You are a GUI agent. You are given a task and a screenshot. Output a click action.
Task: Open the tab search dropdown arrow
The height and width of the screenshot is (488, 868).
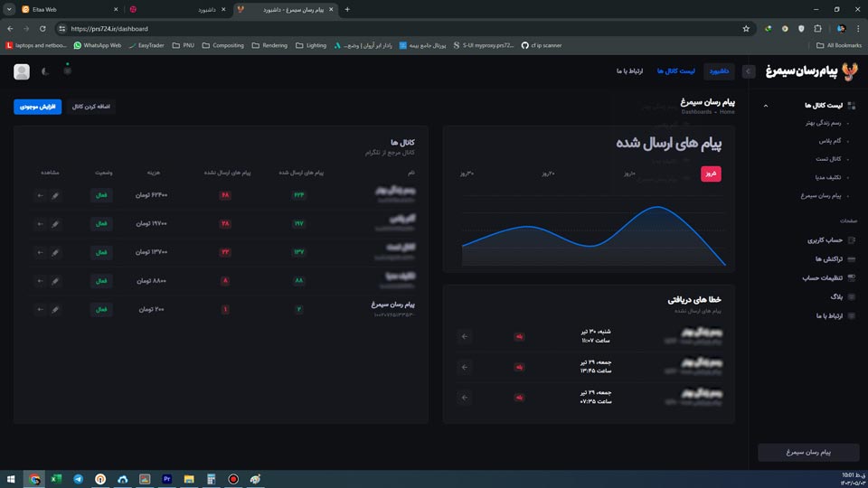[9, 9]
